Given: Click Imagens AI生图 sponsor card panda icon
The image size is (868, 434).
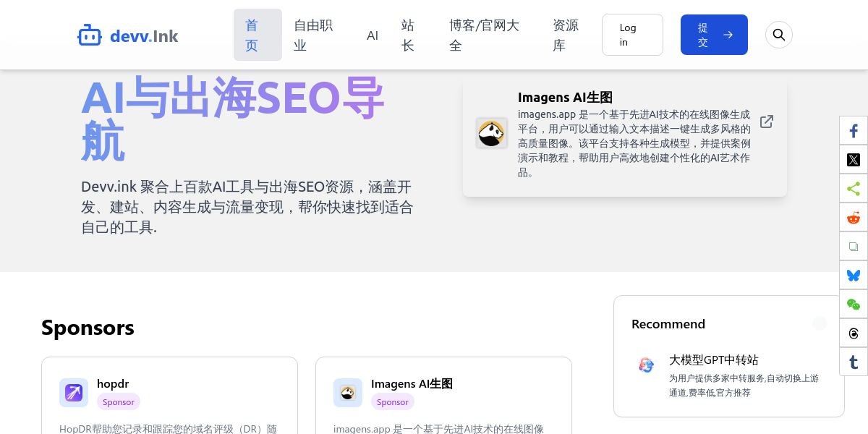Looking at the screenshot, I should pyautogui.click(x=348, y=393).
